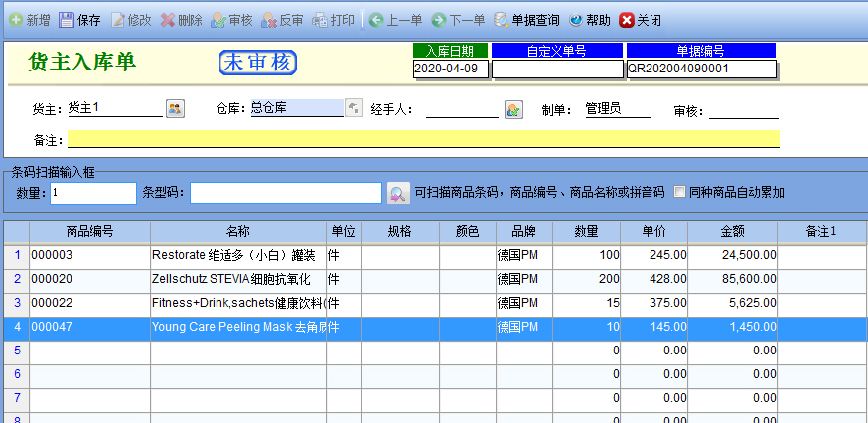Click the 新增 (New) toolbar icon
This screenshot has height=423, width=868.
[14, 20]
